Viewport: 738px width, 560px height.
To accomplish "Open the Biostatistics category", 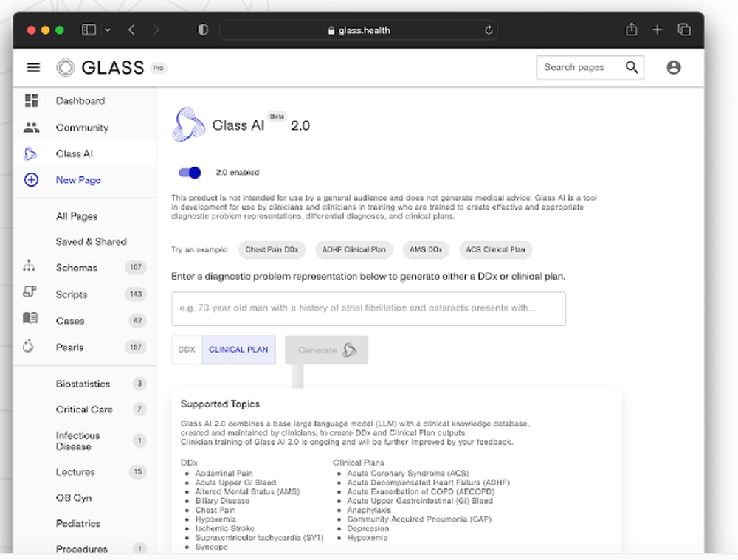I will point(85,384).
